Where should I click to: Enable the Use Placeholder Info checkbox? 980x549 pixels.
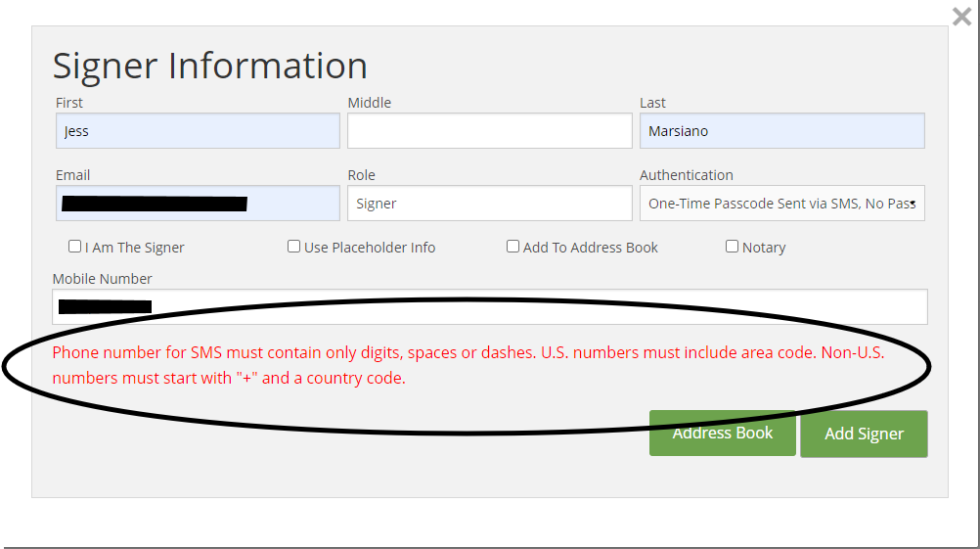[293, 247]
